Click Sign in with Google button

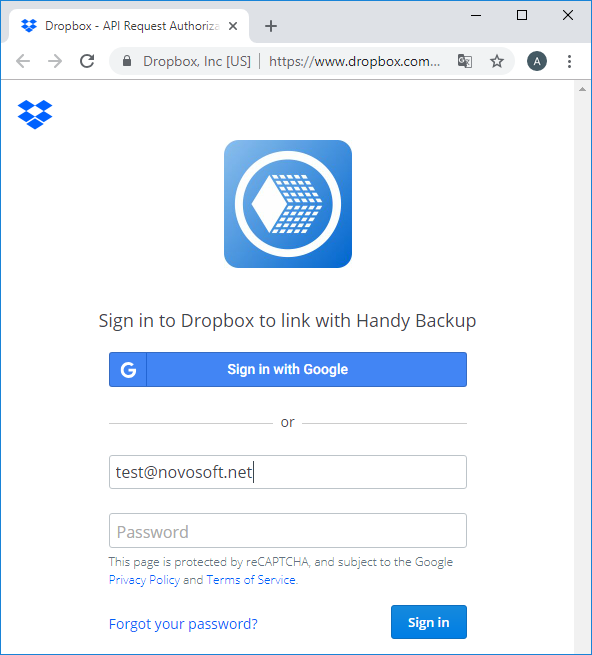[288, 369]
